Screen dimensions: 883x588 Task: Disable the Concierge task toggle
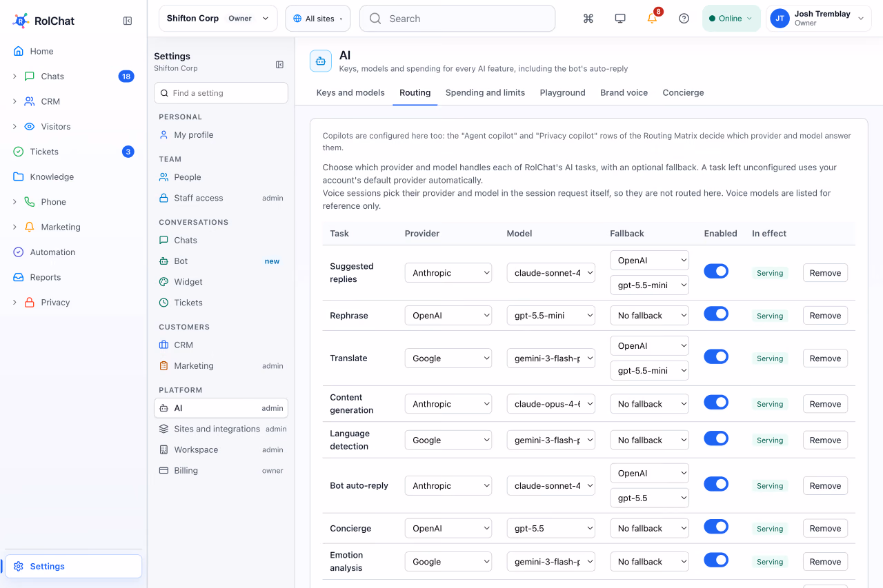point(716,527)
